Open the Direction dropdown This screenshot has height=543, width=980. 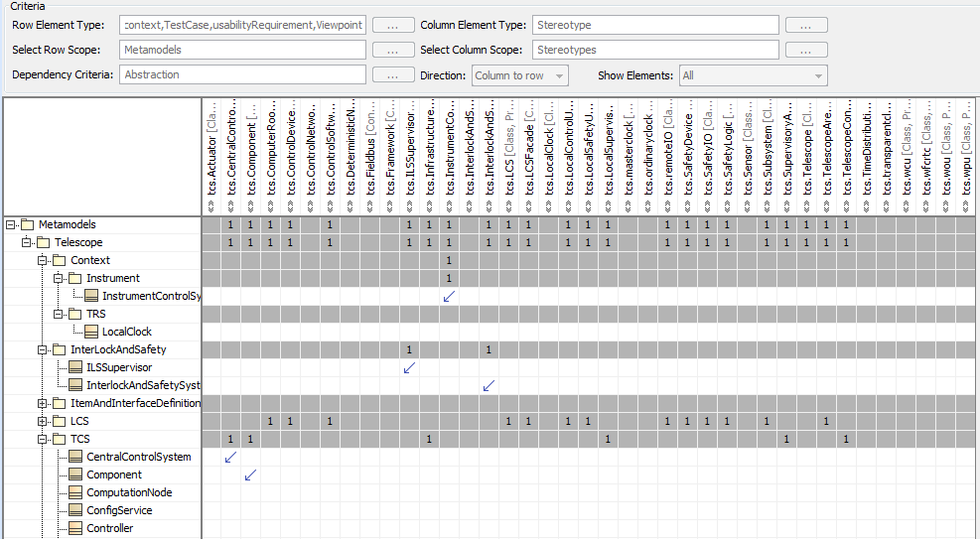coord(520,75)
